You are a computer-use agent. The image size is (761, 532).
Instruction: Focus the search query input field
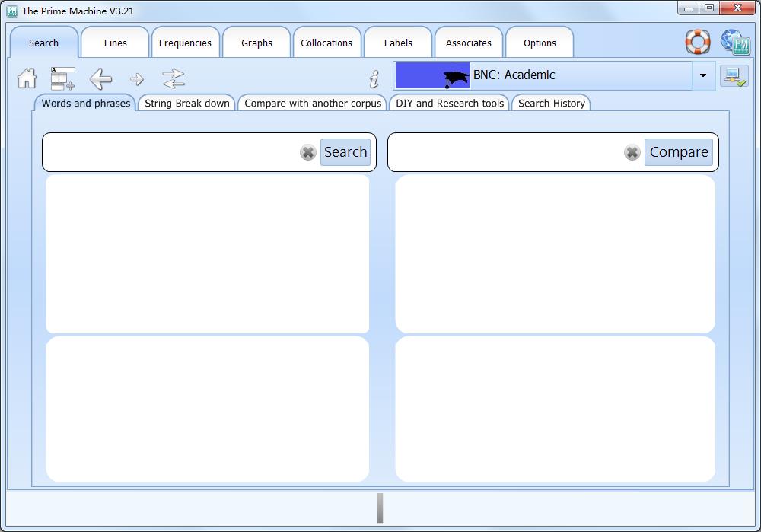[172, 152]
